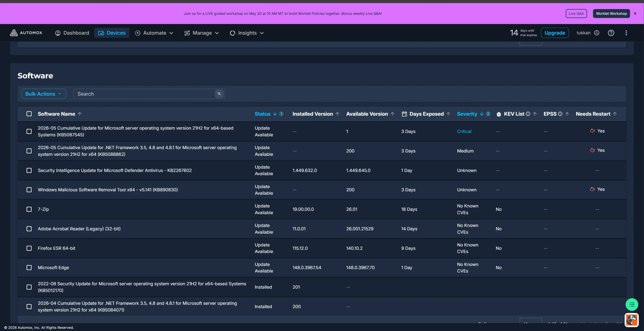Open the help question mark icon

pos(611,33)
